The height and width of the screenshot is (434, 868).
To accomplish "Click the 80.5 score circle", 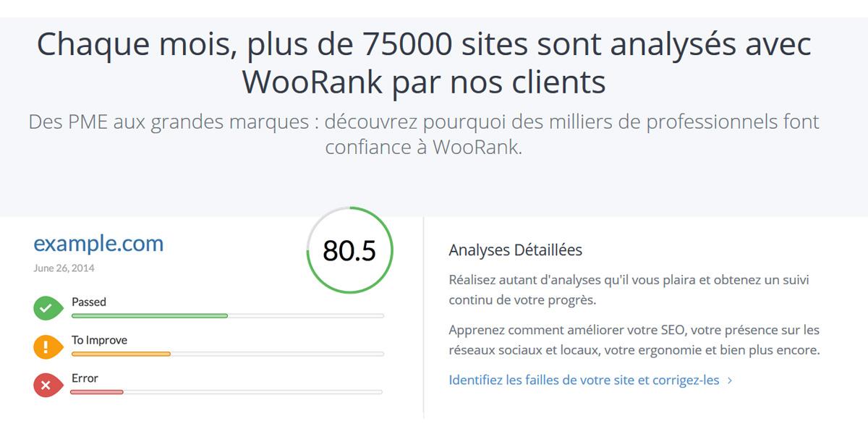I will pyautogui.click(x=349, y=251).
